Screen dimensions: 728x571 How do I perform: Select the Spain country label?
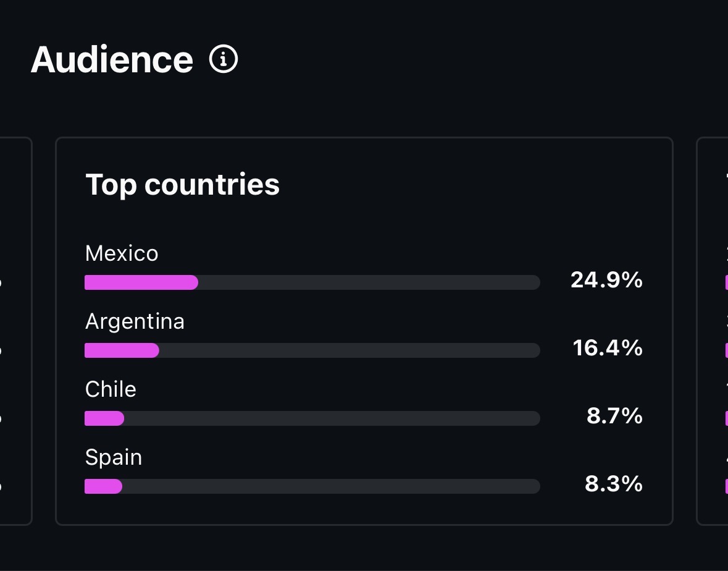click(114, 457)
